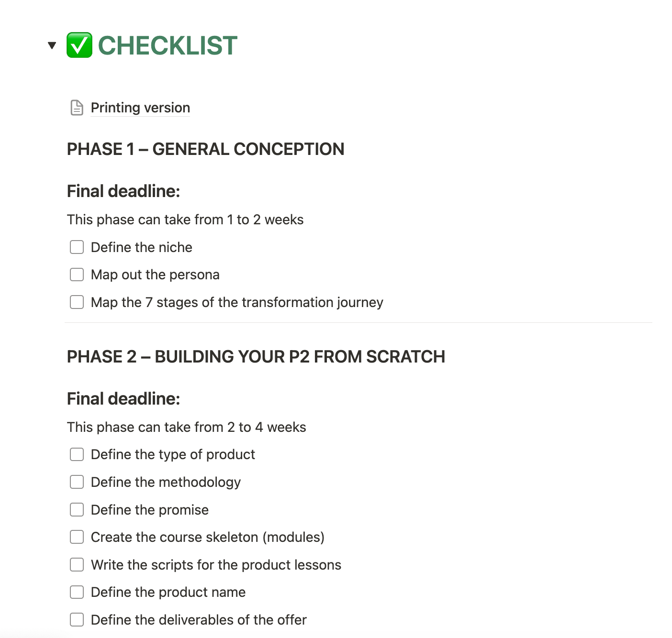
Task: Tick the Create the course skeleton checkbox
Action: point(77,537)
